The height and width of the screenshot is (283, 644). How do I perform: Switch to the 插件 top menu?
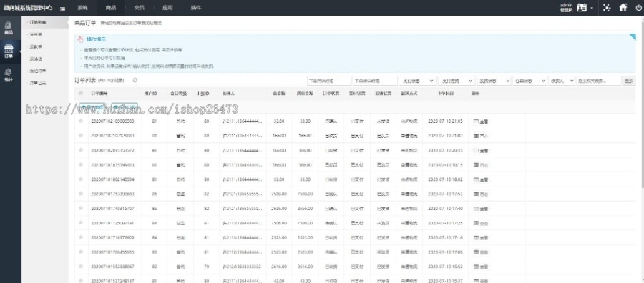click(196, 8)
